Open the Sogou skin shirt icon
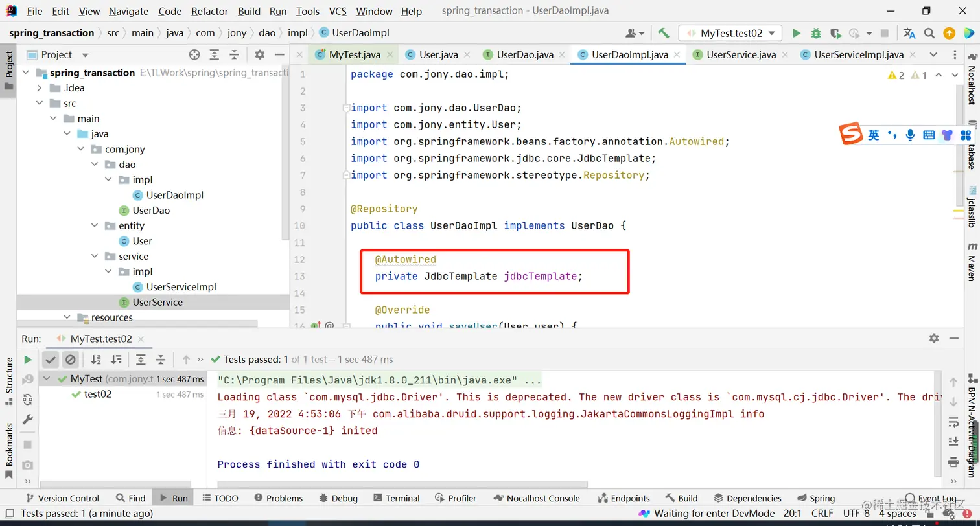This screenshot has width=980, height=526. pyautogui.click(x=948, y=135)
